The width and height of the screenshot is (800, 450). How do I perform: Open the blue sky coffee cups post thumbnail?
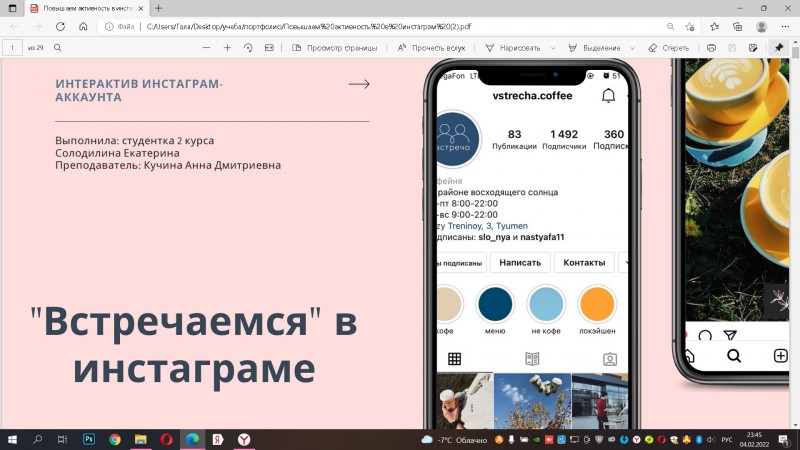(532, 401)
